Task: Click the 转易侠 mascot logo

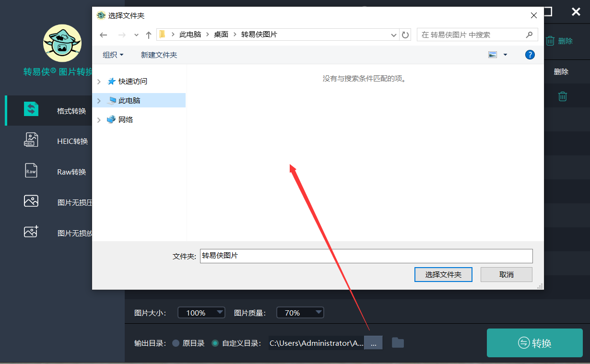Action: point(62,44)
